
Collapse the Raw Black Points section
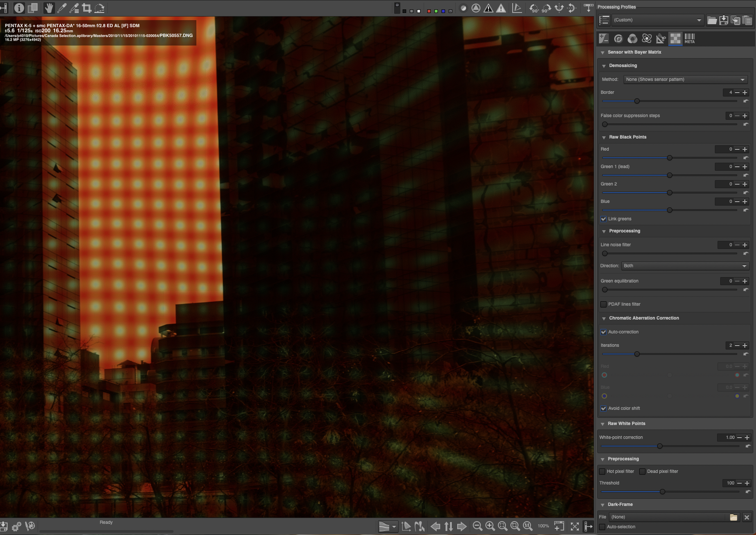point(604,137)
